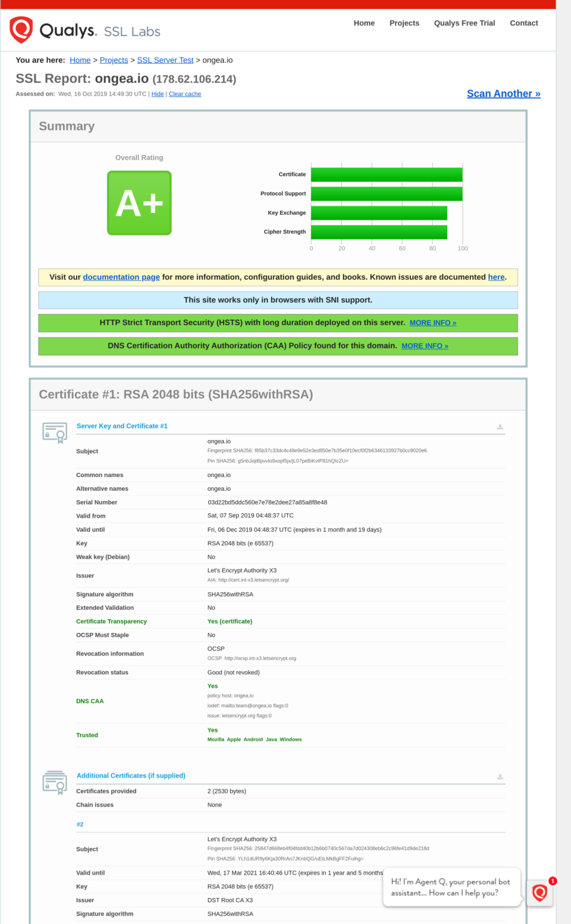The image size is (571, 924).
Task: Click the Server Key and Certificate #1 heading
Action: point(122,426)
